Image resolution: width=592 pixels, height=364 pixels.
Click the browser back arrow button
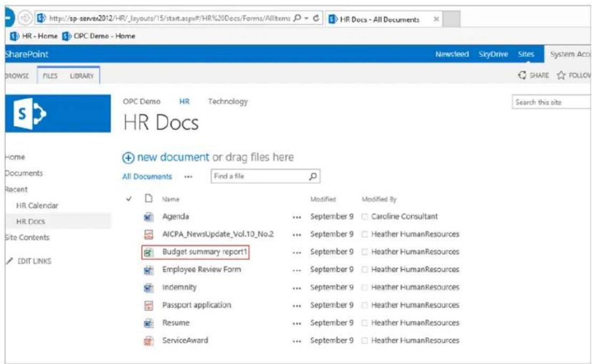tap(9, 18)
